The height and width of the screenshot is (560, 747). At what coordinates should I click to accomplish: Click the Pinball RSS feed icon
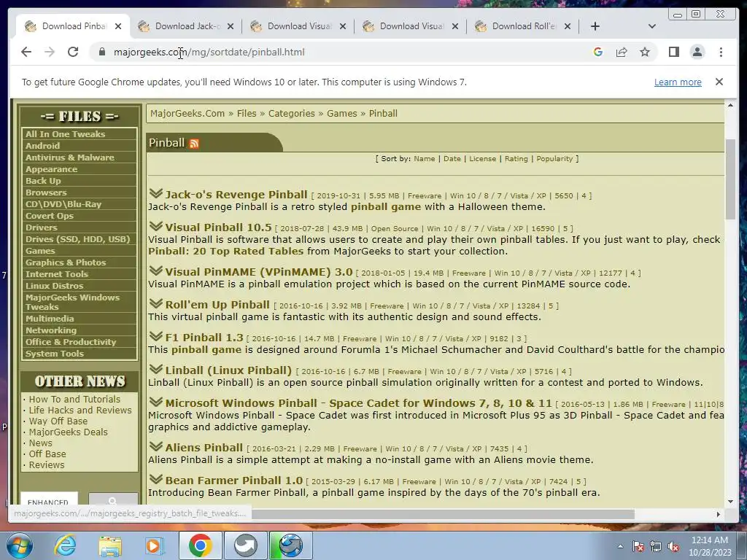(x=194, y=144)
